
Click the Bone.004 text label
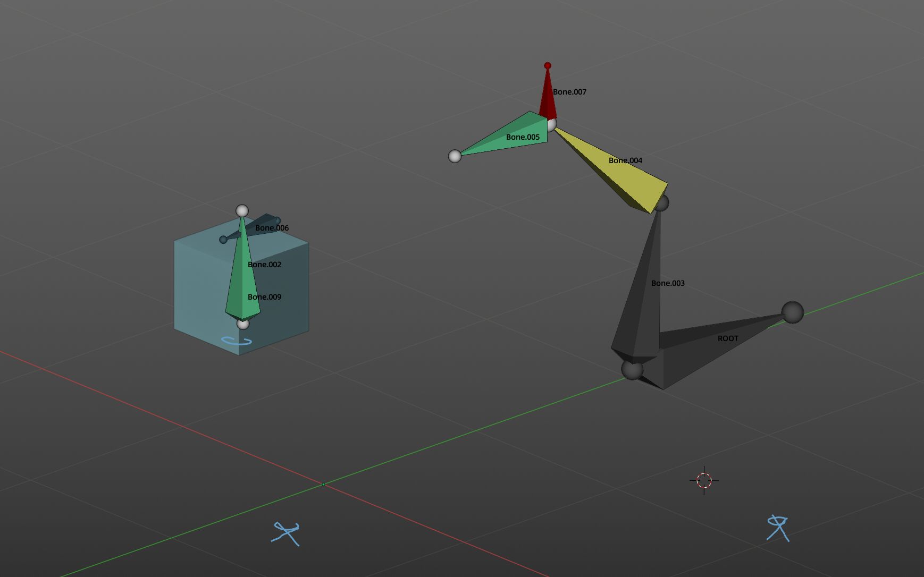626,160
